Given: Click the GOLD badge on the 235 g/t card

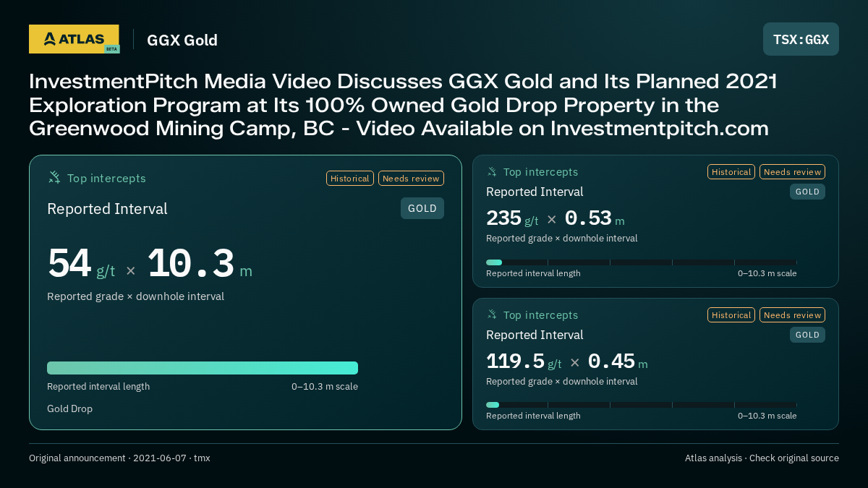Looking at the screenshot, I should tap(807, 192).
